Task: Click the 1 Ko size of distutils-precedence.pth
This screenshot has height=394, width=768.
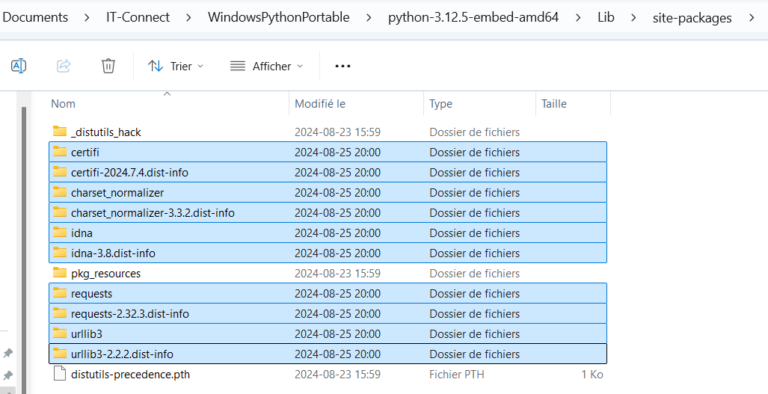Action: [x=592, y=374]
